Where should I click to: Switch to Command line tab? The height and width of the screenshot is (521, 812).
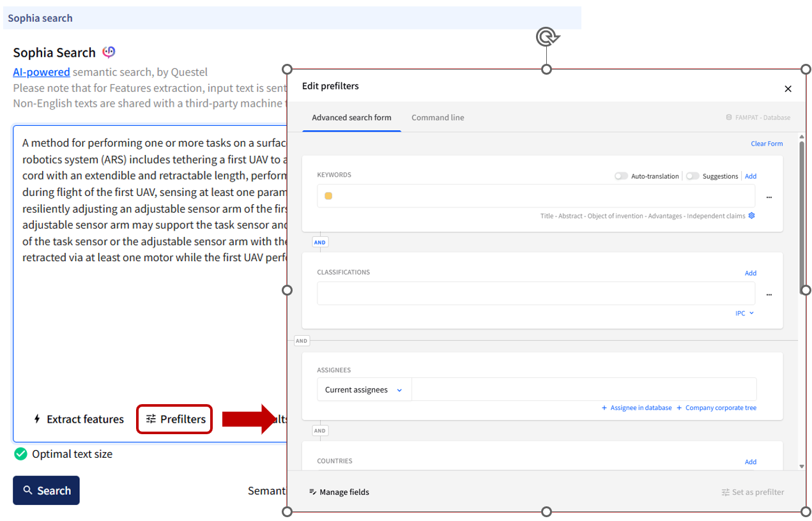tap(438, 117)
